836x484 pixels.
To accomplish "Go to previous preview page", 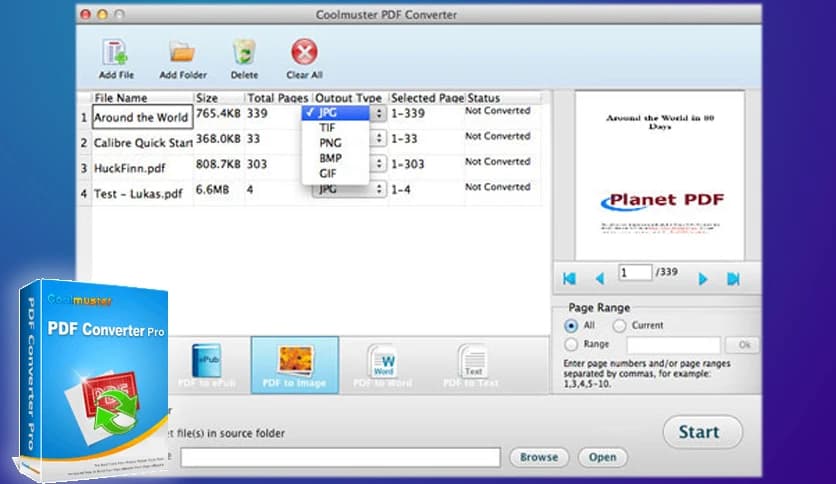I will point(600,278).
